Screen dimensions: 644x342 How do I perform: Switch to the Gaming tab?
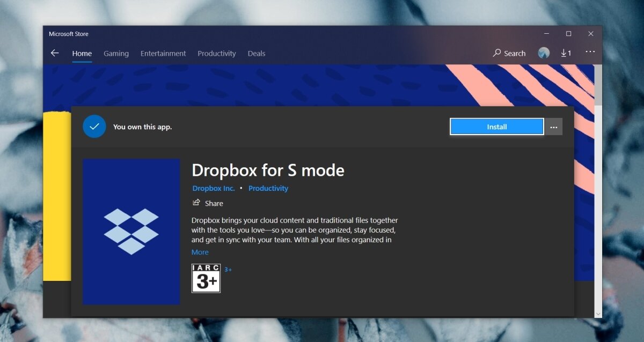click(116, 53)
